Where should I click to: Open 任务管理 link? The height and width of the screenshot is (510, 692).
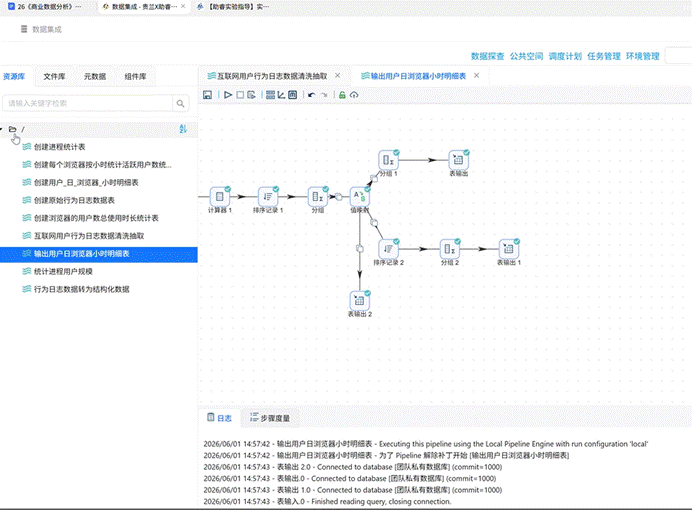click(x=604, y=56)
